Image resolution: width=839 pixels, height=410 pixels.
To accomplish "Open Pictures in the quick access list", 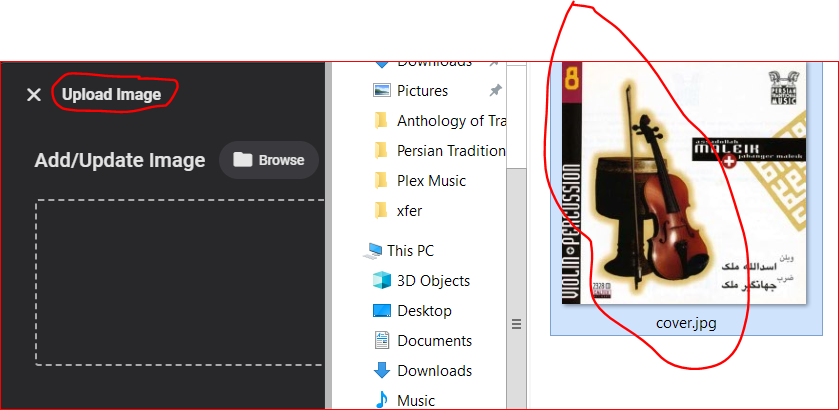I will click(x=422, y=90).
